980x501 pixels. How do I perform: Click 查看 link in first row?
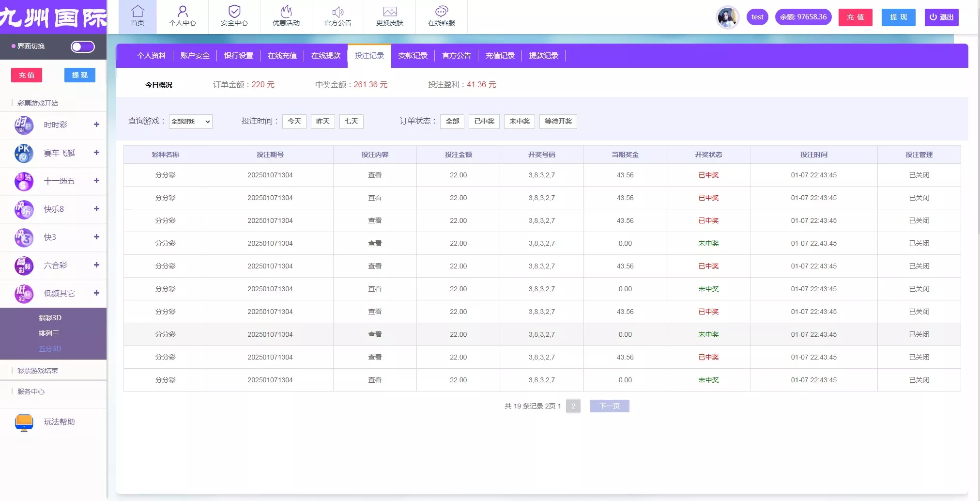click(375, 175)
